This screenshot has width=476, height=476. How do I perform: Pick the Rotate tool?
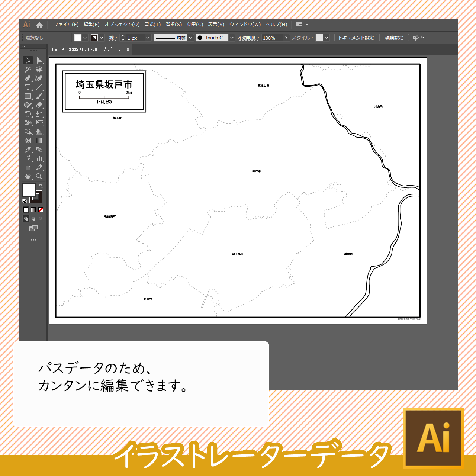[28, 114]
